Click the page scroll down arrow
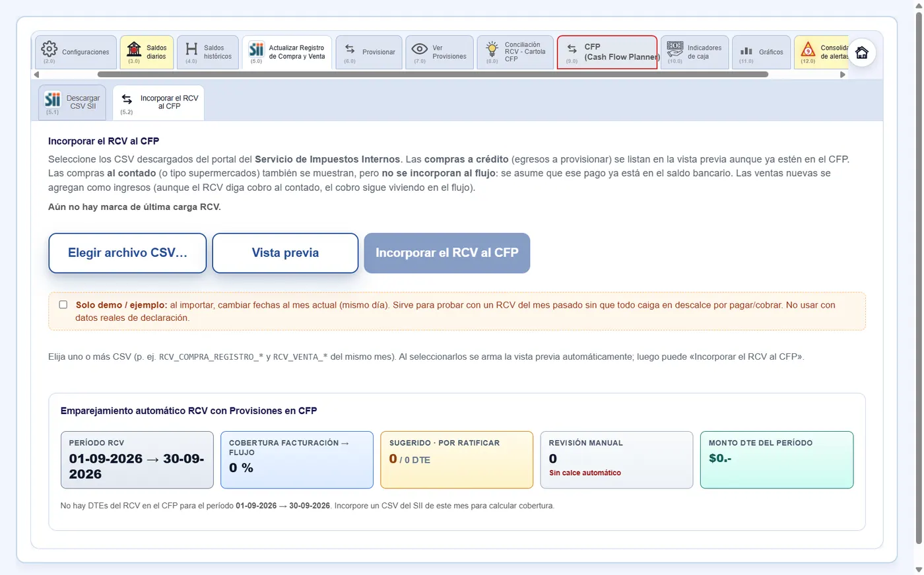 pyautogui.click(x=919, y=569)
